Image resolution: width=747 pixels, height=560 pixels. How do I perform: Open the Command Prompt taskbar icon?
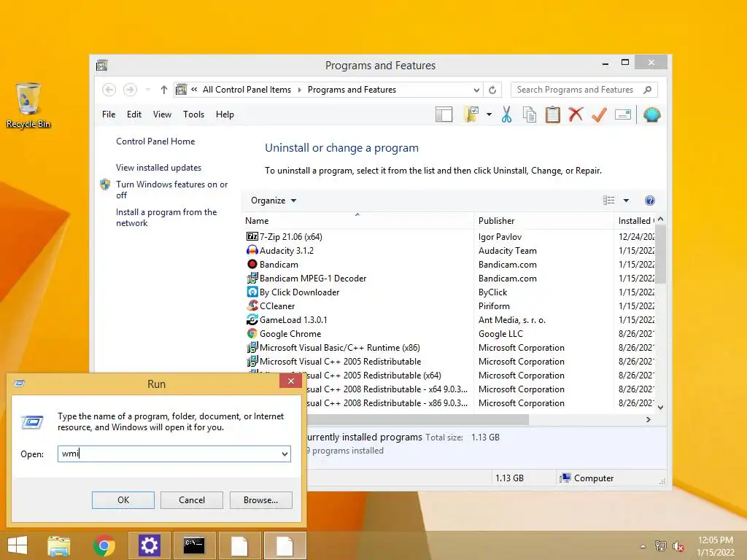click(x=194, y=545)
